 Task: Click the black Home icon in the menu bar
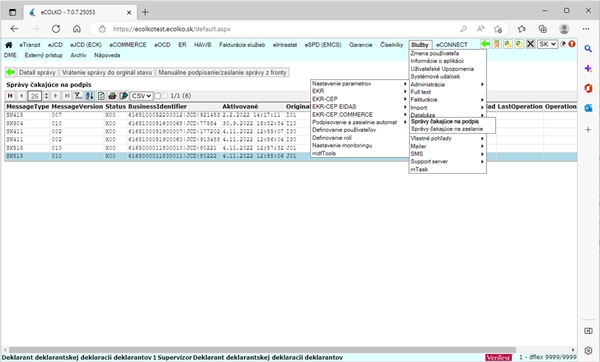click(x=8, y=45)
